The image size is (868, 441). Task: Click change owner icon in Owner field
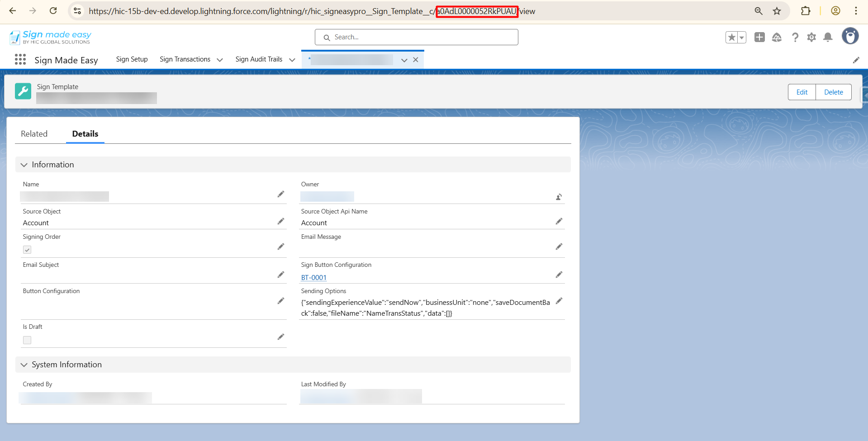[559, 197]
